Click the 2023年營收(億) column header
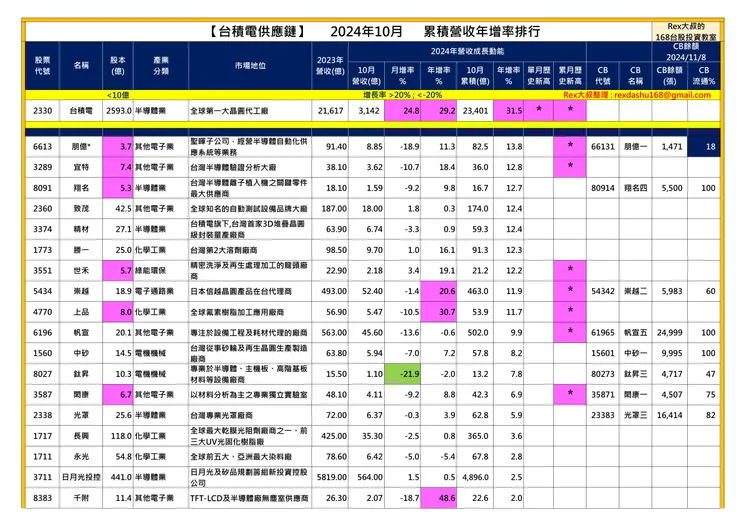The image size is (740, 523). click(x=330, y=66)
